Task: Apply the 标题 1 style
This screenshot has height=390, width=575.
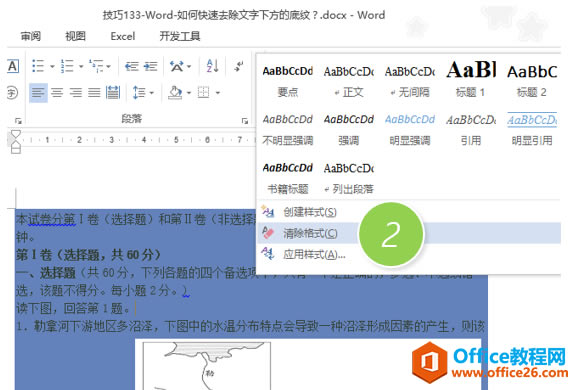Action: coord(471,81)
